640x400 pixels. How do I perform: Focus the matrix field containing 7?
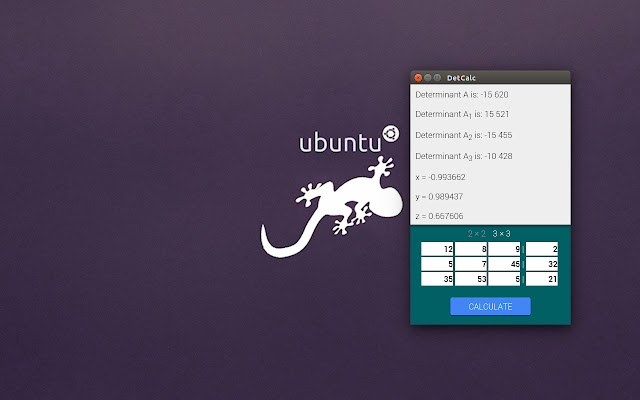pyautogui.click(x=471, y=264)
